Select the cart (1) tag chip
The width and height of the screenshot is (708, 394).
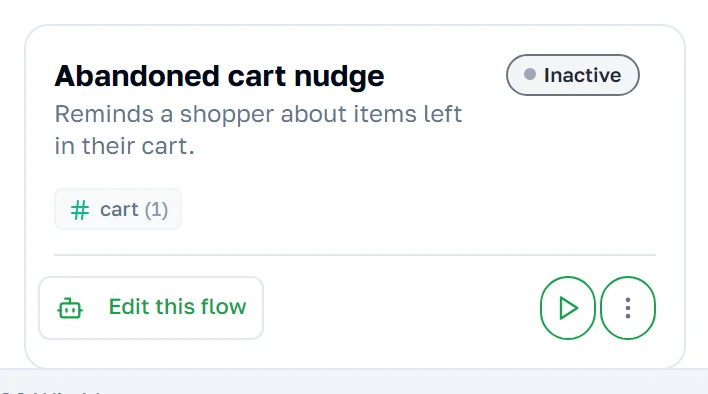[118, 209]
